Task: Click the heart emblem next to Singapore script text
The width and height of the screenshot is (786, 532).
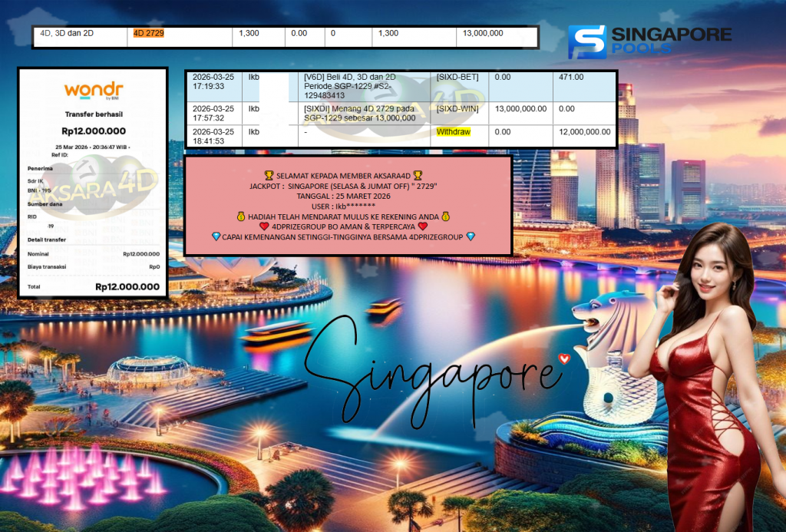Action: coord(564,357)
